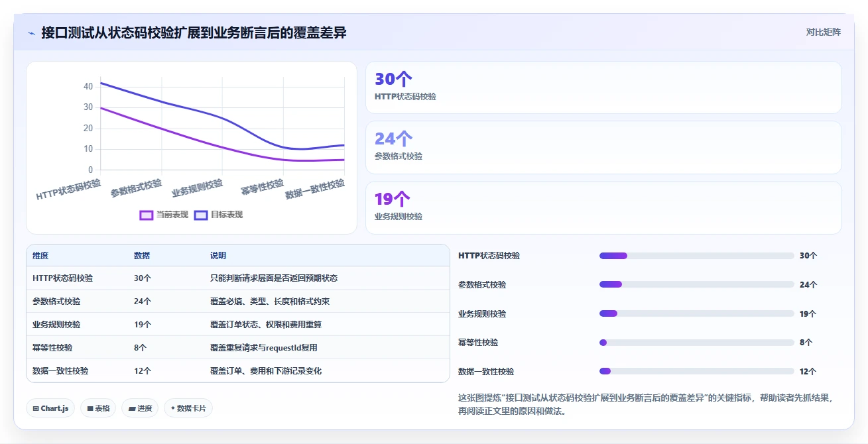Click the 数据 column header

142,256
